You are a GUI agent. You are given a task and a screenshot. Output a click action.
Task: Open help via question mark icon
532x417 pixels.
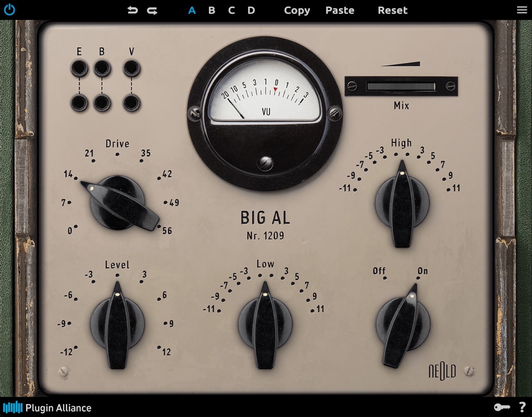(522, 407)
